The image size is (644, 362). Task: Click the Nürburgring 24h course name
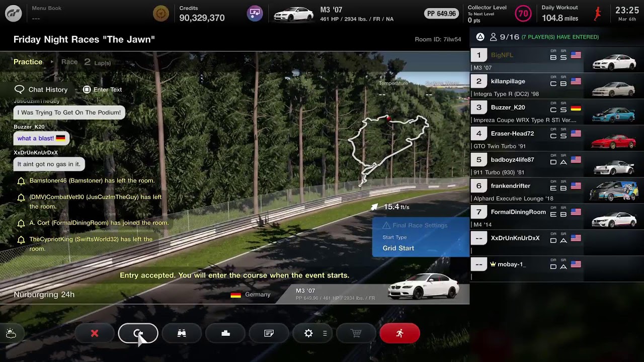coord(44,295)
